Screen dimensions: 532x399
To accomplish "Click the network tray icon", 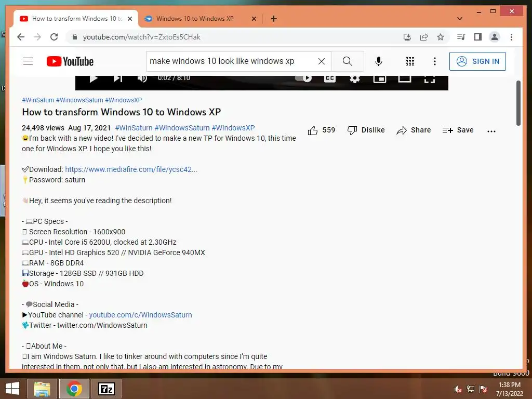I will pos(471,389).
